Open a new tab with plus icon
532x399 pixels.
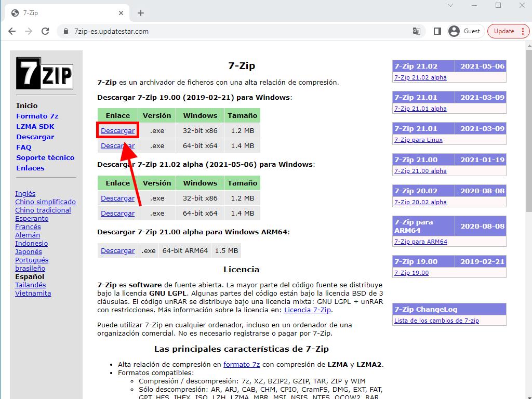(141, 13)
